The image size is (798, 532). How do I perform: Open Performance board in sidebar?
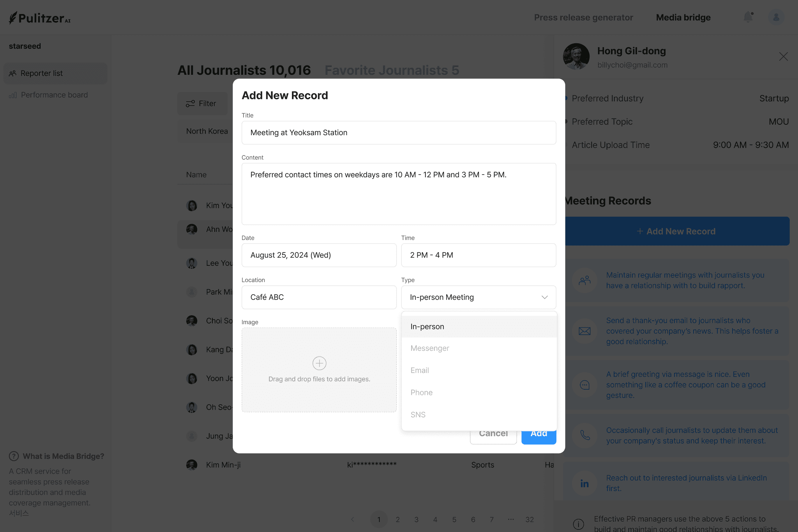coord(54,95)
